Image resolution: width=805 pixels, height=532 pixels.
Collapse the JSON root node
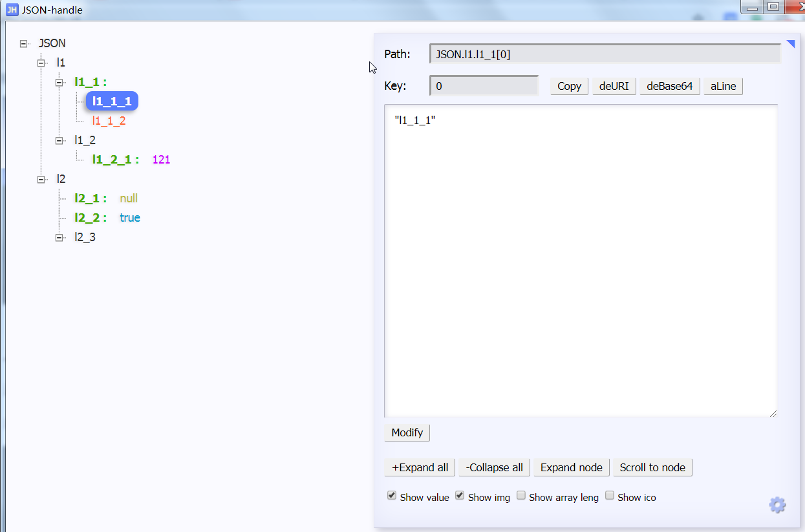coord(25,43)
